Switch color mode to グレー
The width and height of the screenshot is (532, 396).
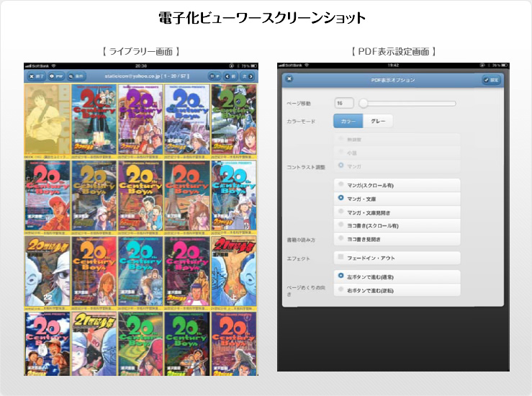point(378,122)
